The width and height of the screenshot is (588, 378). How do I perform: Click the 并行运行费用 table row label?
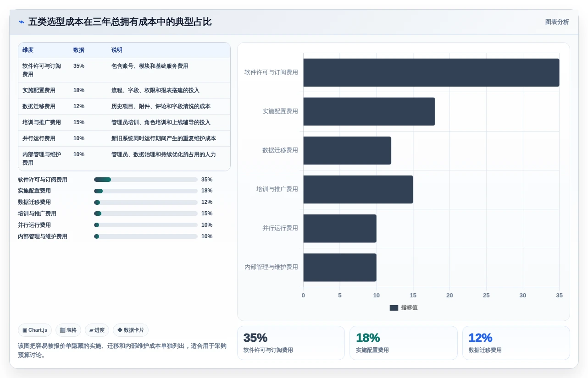(x=39, y=138)
